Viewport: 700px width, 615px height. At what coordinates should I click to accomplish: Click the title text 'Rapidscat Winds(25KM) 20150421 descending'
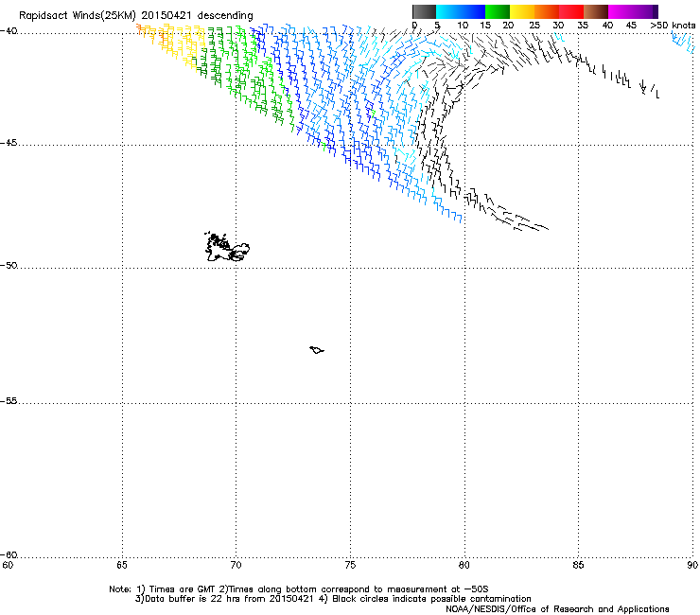click(x=135, y=16)
